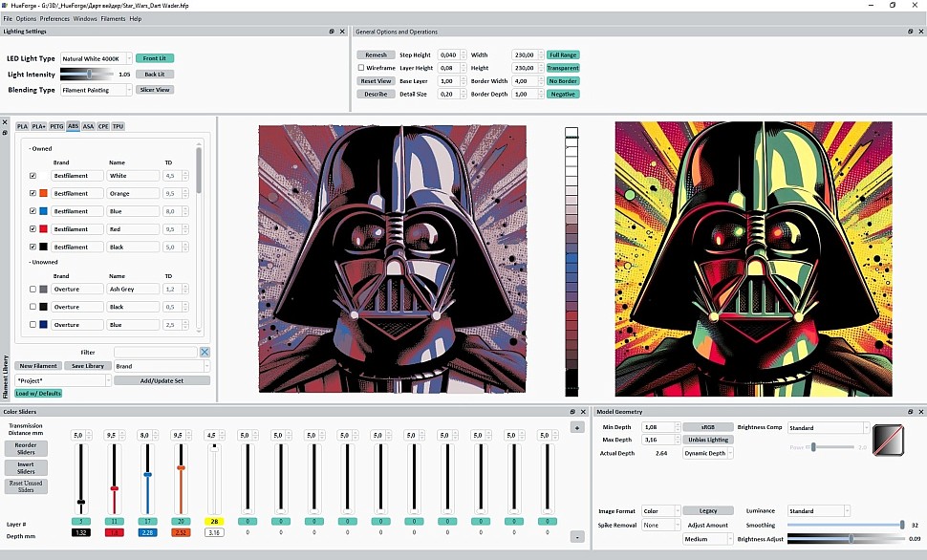927x560 pixels.
Task: Close the Color Sliders panel
Action: (582, 412)
